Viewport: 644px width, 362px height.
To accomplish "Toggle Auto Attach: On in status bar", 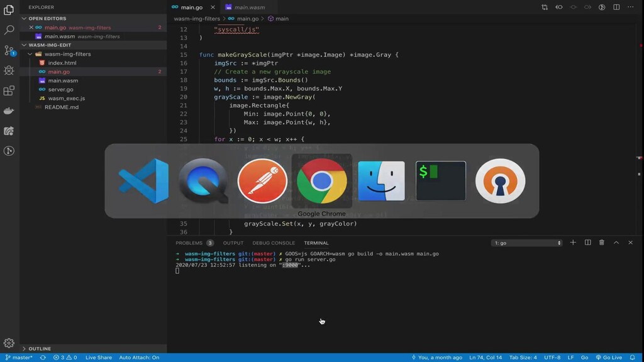I will click(139, 358).
